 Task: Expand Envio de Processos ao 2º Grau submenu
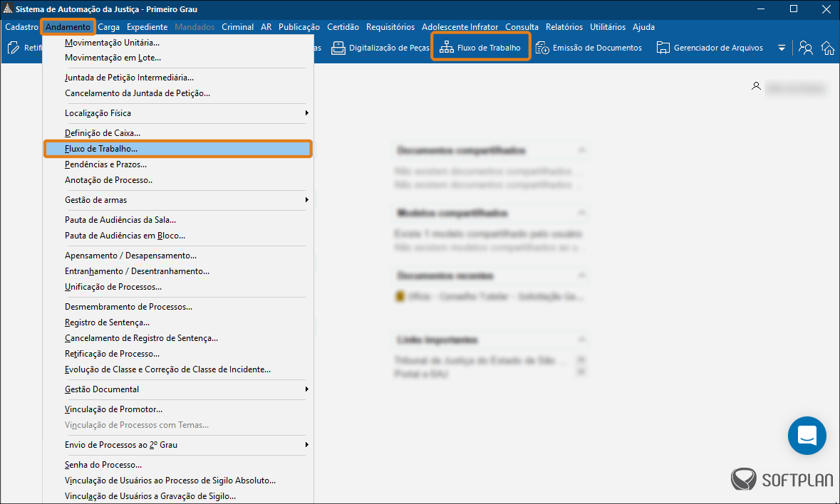(x=306, y=445)
